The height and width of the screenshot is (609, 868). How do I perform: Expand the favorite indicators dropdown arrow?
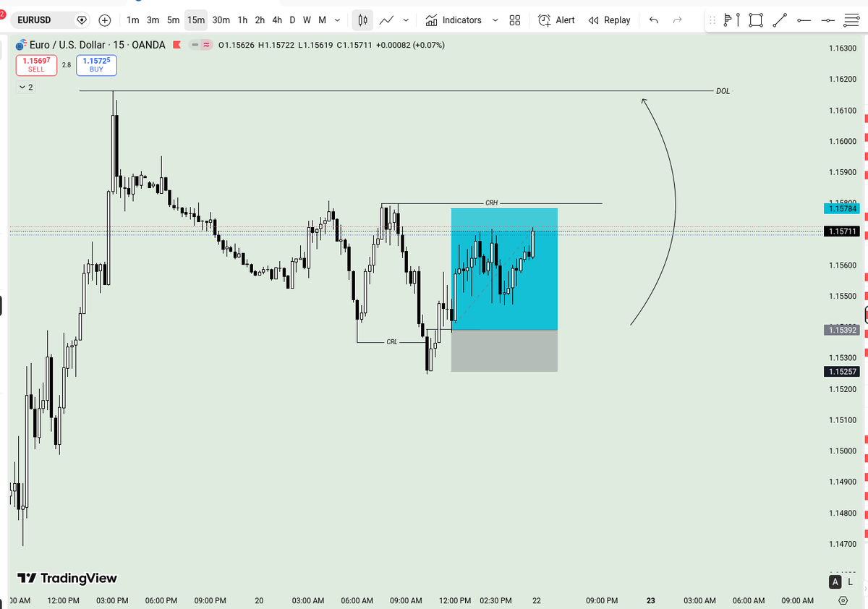[x=495, y=20]
